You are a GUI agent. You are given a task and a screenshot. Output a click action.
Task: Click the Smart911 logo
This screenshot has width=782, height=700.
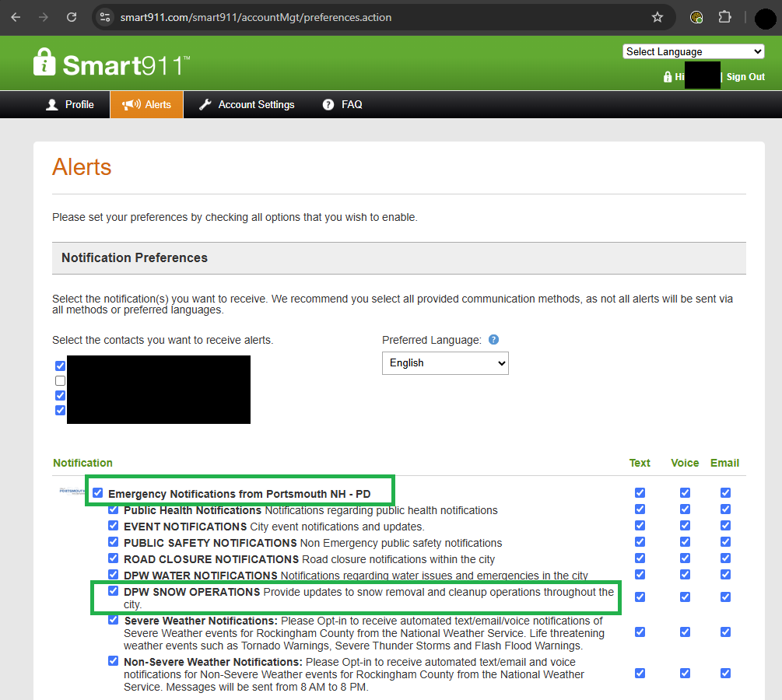(x=112, y=63)
